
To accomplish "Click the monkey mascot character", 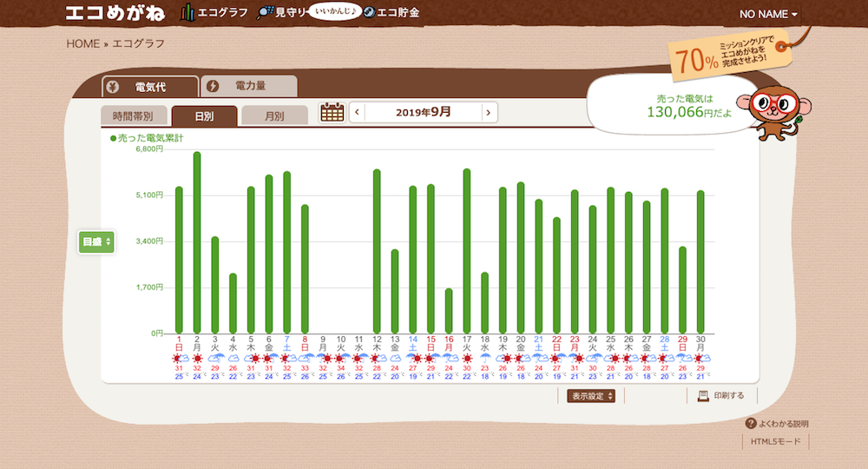I will point(774,112).
